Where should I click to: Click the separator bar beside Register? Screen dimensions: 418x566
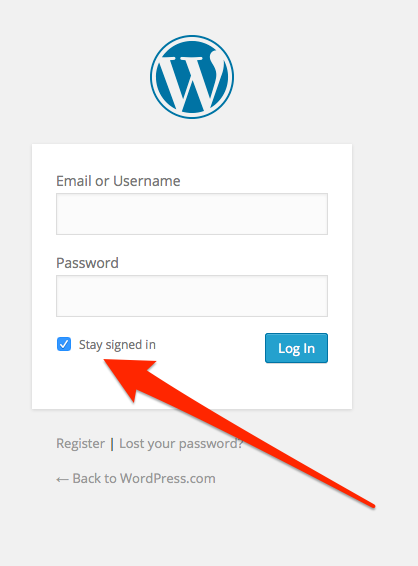112,444
